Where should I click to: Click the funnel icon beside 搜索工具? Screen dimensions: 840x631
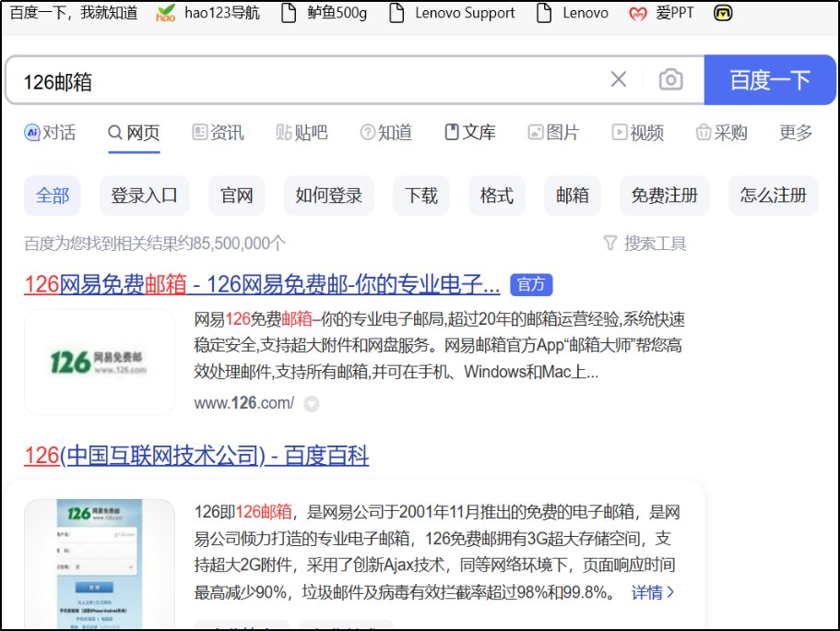(609, 243)
